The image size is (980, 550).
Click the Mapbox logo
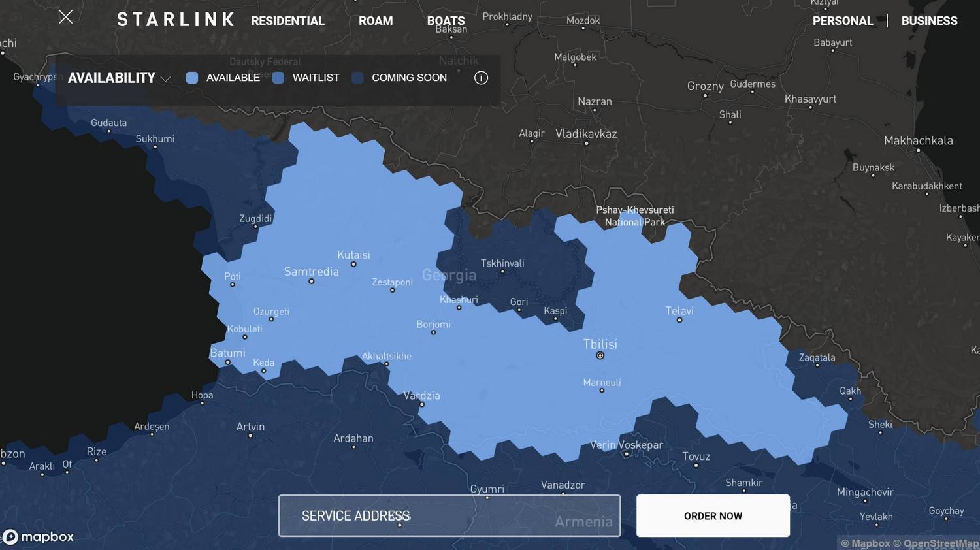click(x=38, y=537)
